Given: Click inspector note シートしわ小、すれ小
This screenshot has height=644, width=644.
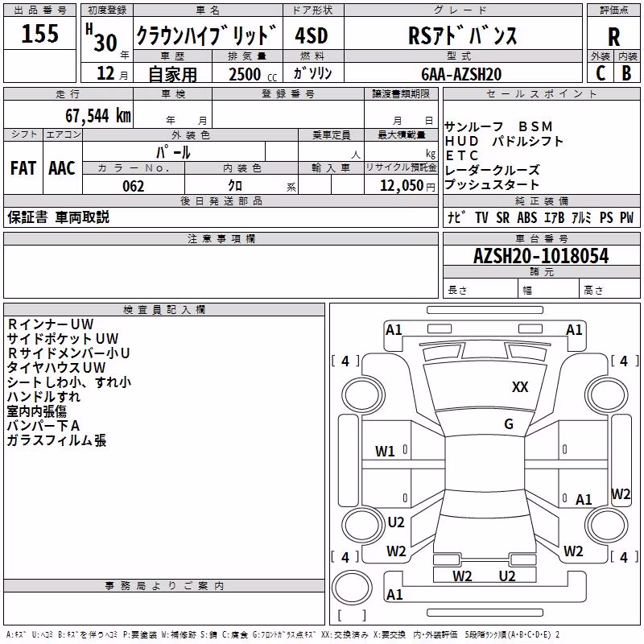Looking at the screenshot, I should point(69,382).
